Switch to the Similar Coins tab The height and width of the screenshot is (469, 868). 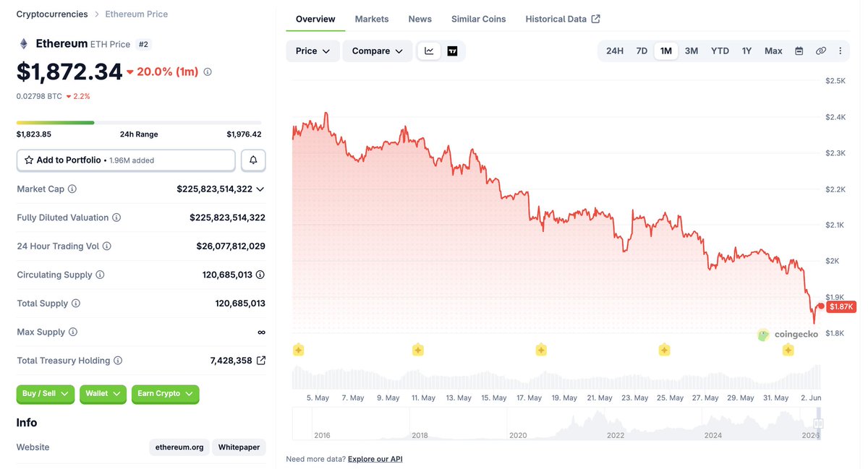[x=479, y=19]
